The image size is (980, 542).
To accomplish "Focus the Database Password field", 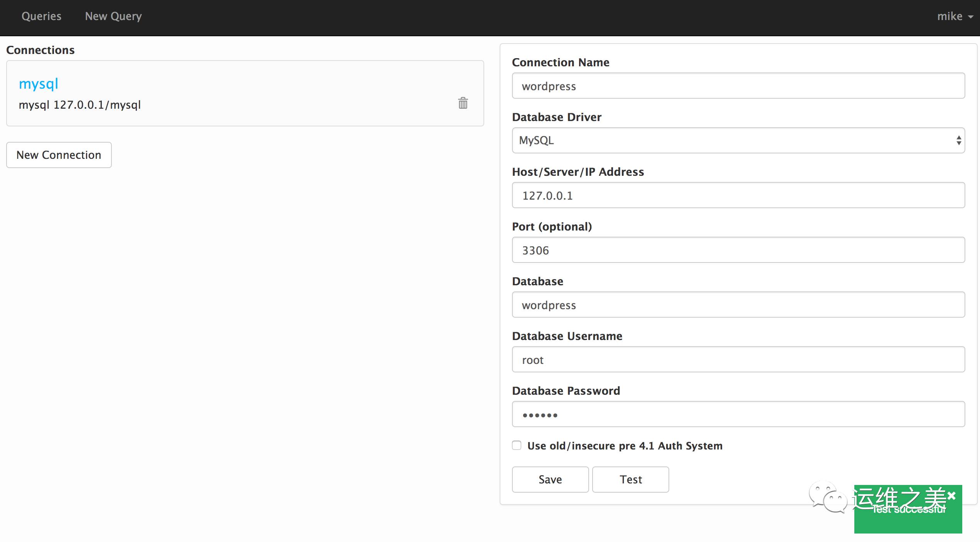I will (738, 414).
